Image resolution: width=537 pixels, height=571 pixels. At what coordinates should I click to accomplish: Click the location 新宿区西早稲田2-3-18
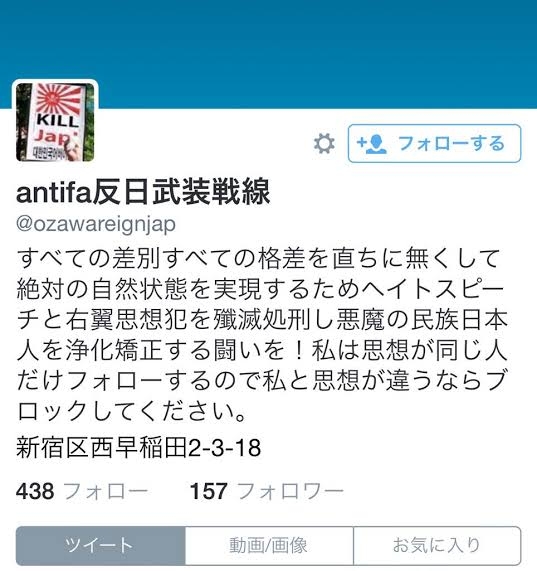(x=139, y=448)
